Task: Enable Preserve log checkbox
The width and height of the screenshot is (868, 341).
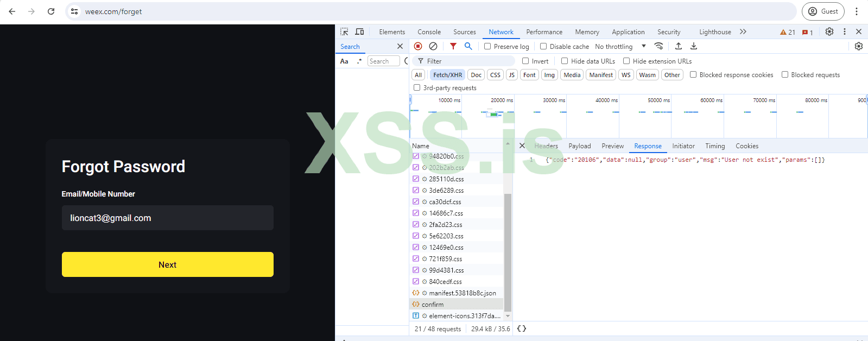Action: click(x=487, y=46)
